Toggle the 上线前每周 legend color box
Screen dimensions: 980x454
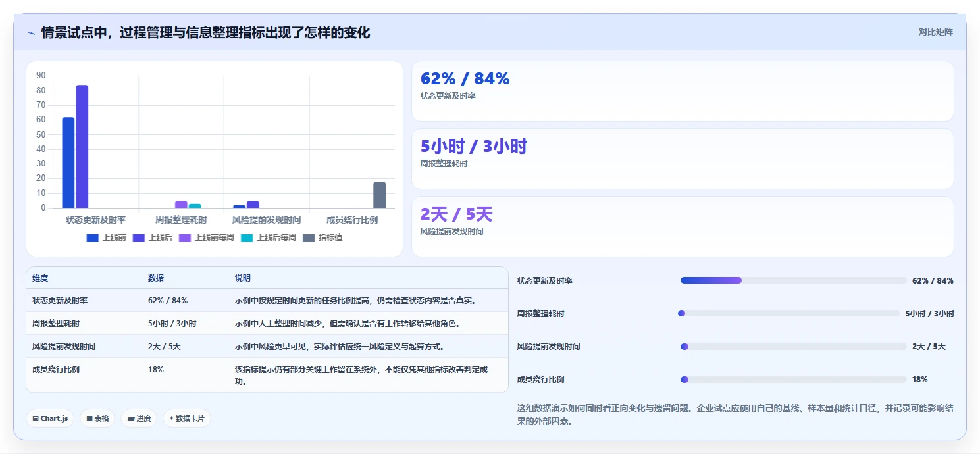click(185, 238)
